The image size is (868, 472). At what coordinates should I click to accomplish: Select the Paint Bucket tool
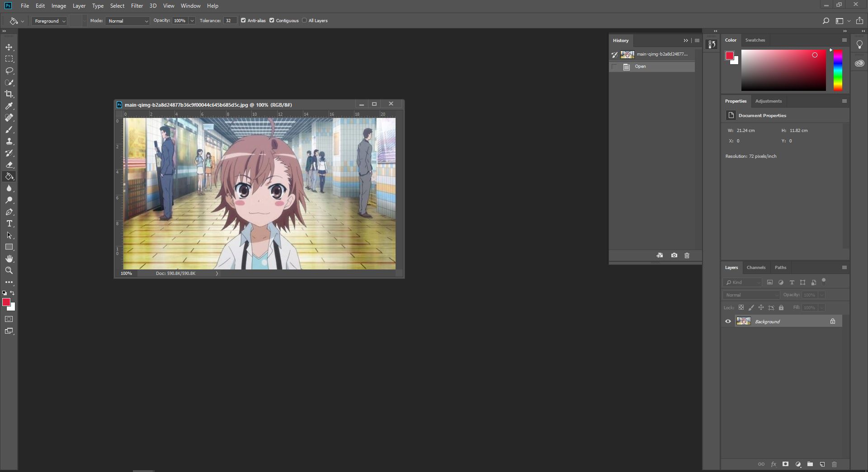[x=9, y=177]
